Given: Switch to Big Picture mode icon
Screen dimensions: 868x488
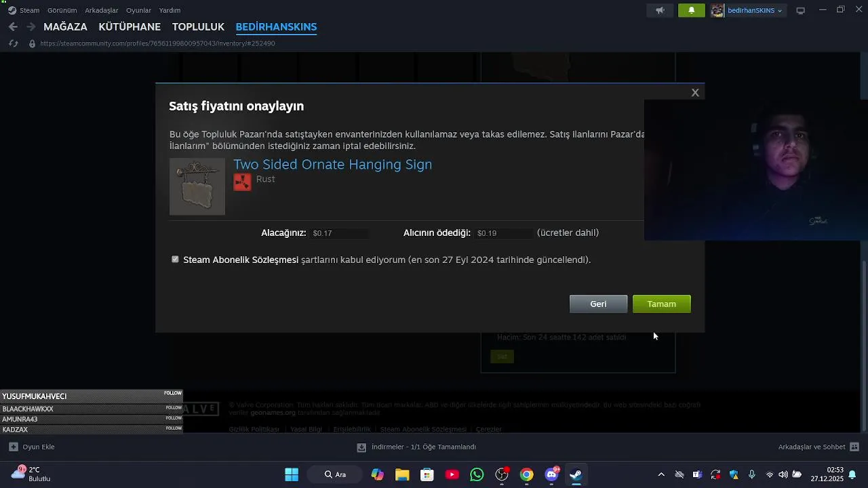Looking at the screenshot, I should click(x=801, y=10).
